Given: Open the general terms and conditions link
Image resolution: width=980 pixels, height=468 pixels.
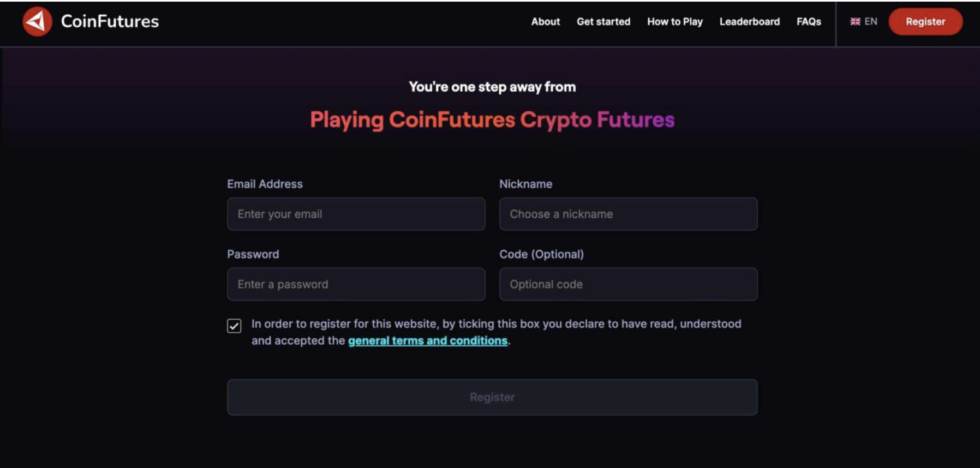Looking at the screenshot, I should [x=428, y=341].
